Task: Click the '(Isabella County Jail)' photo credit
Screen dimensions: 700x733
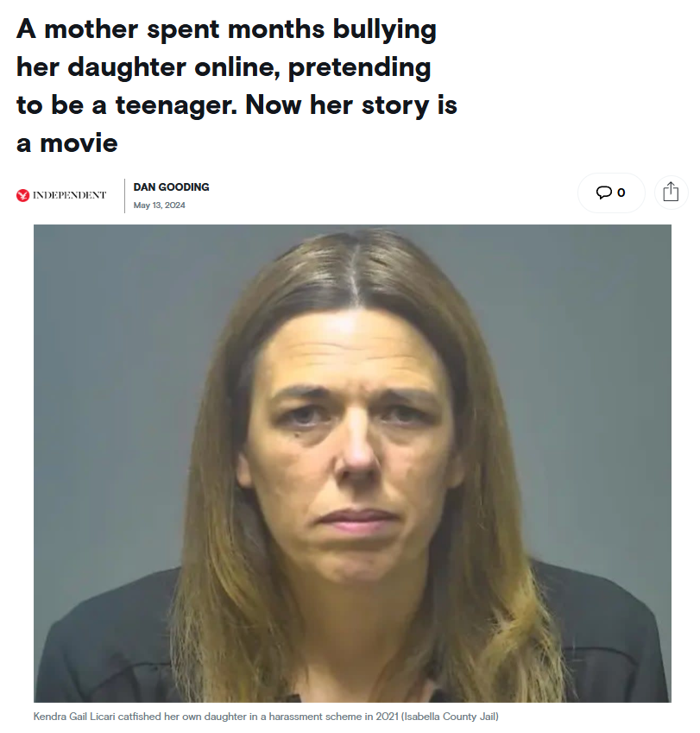Action: [450, 717]
